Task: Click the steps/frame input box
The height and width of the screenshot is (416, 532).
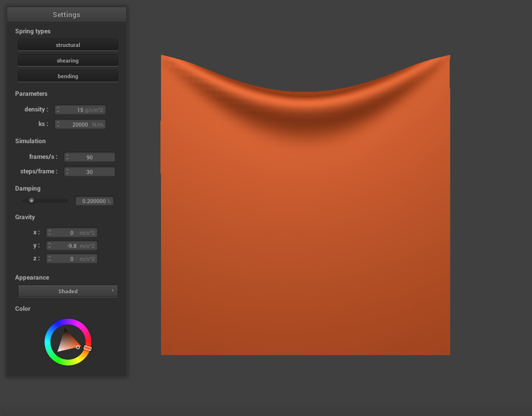Action: (90, 172)
